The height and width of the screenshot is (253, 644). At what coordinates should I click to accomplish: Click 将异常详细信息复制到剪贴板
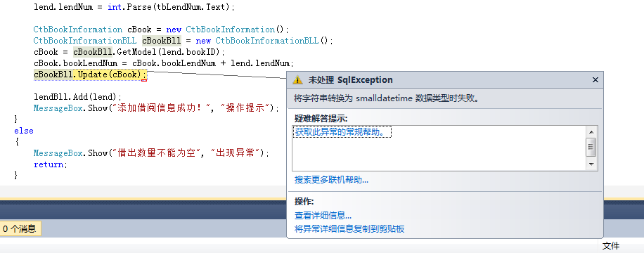click(349, 229)
